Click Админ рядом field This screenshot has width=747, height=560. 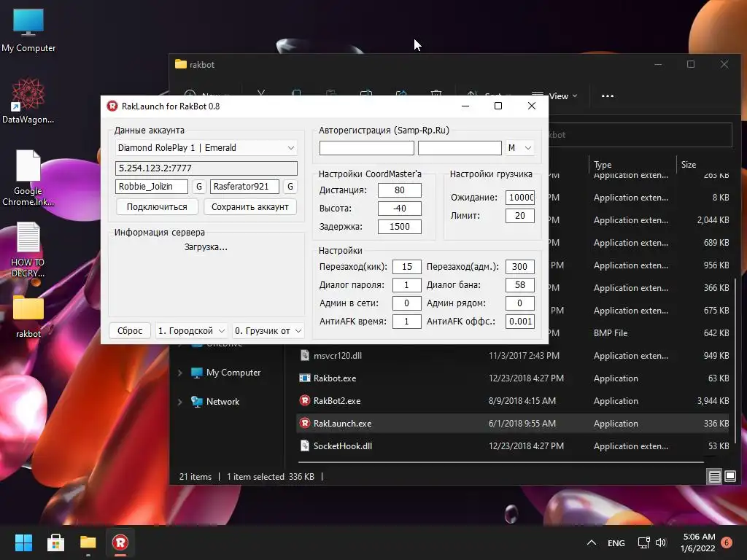[519, 303]
